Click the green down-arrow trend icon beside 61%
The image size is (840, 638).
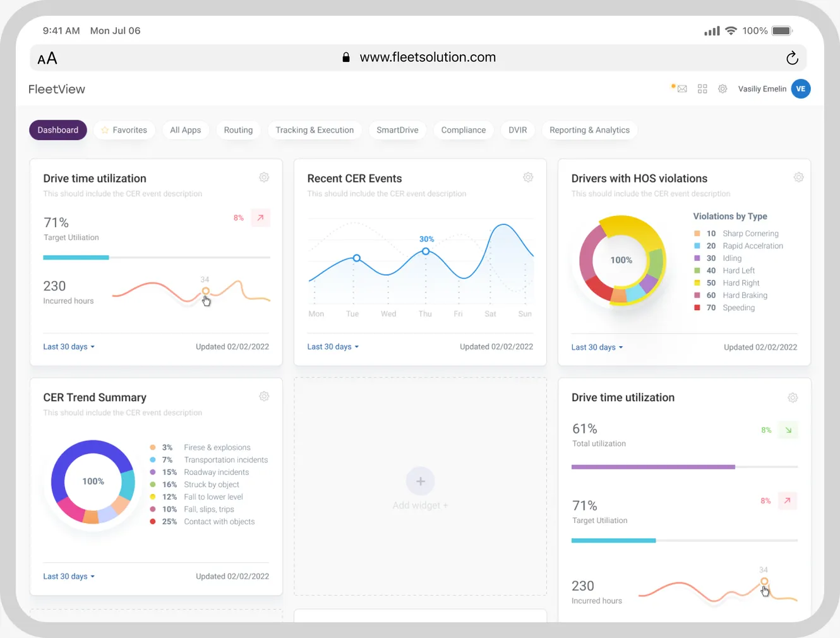788,430
